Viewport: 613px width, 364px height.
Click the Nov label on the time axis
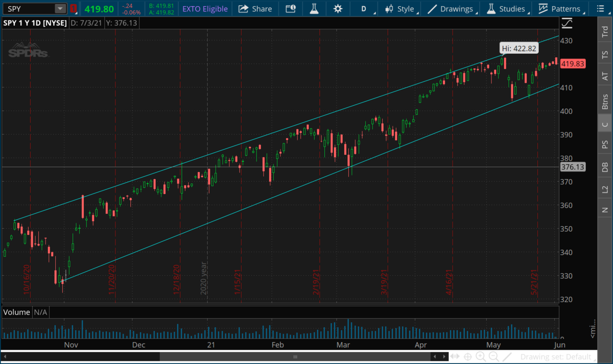[x=71, y=345]
